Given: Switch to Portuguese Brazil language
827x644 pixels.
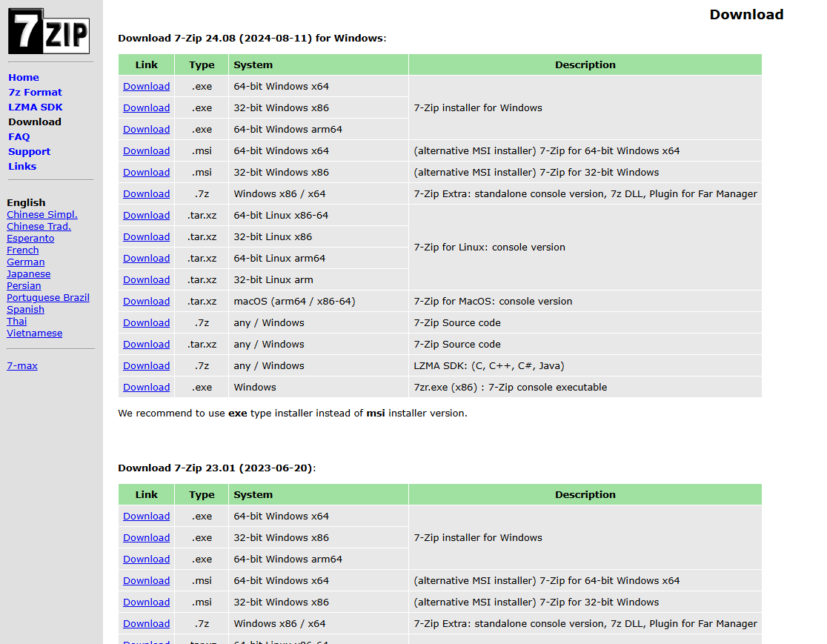Looking at the screenshot, I should [x=48, y=297].
